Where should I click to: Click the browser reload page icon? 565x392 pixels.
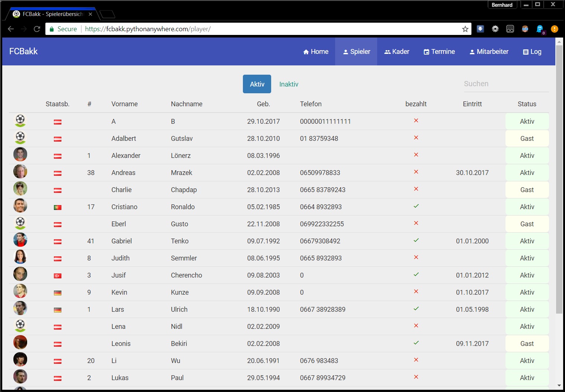[x=37, y=29]
